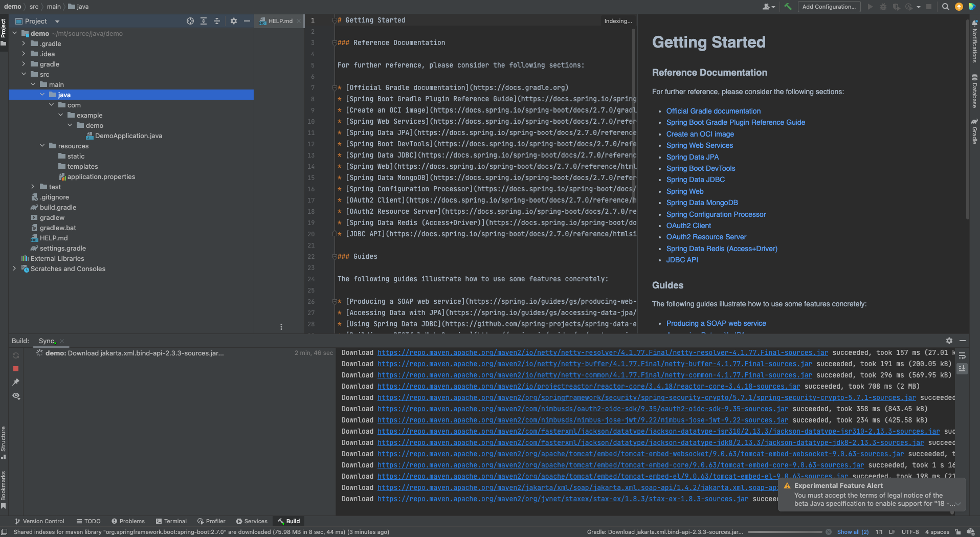
Task: Click the Reload Gradle sync icon
Action: 16,355
